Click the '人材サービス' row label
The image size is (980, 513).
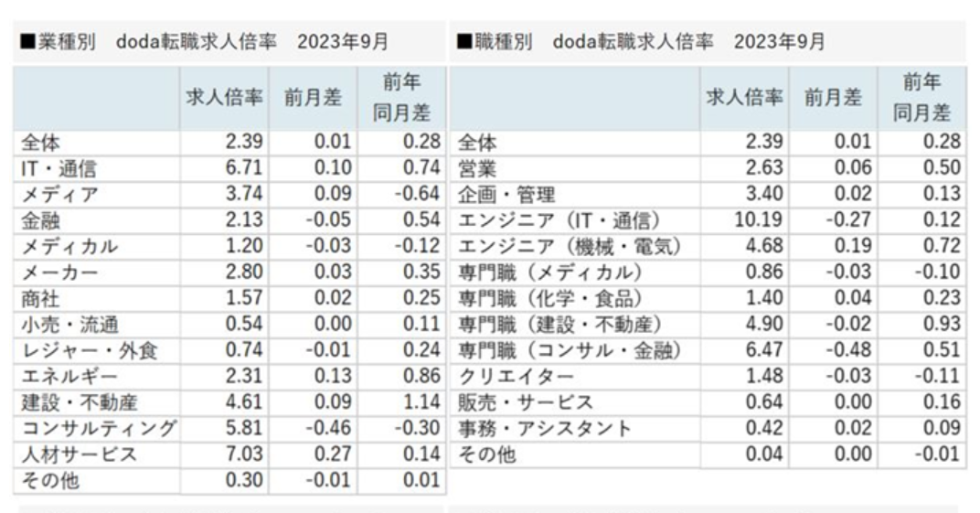(x=80, y=454)
